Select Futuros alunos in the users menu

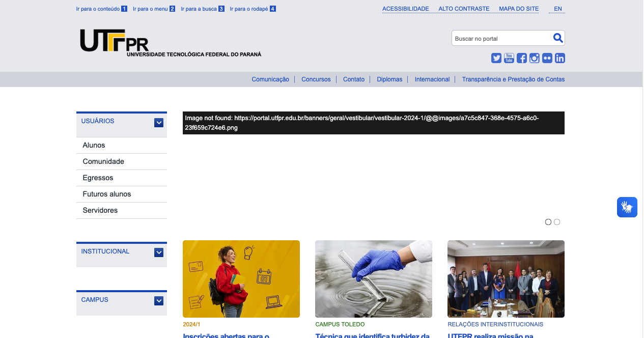coord(122,194)
